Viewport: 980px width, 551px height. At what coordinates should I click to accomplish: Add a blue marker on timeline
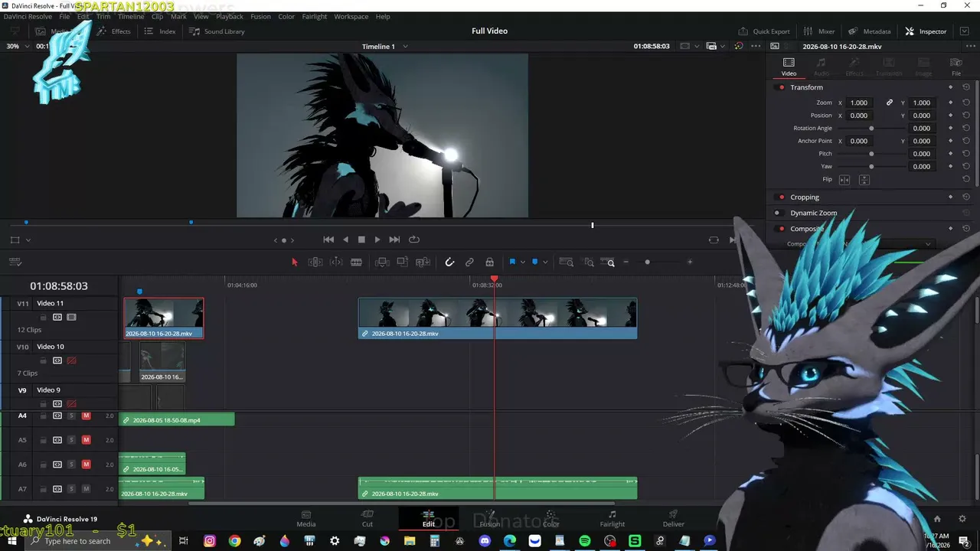coord(534,262)
